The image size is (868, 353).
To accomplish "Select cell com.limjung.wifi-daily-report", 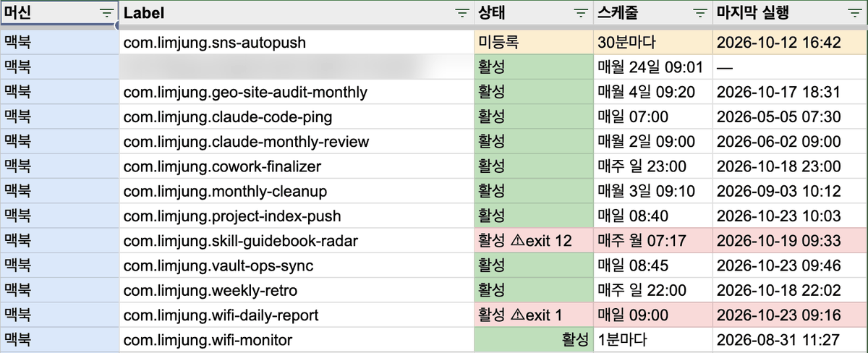I will pos(297,315).
